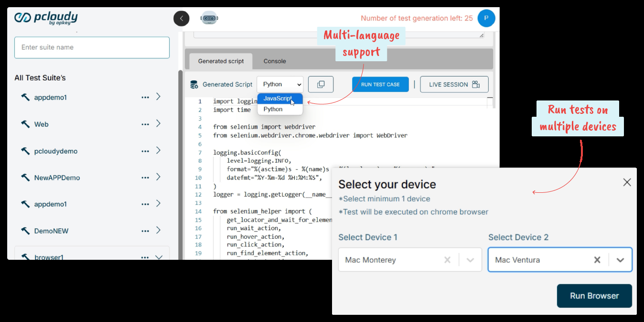
Task: Clear the Mac Ventura device selection
Action: coord(597,260)
